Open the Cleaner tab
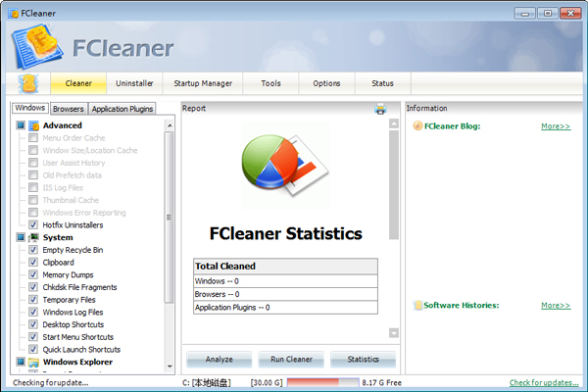 coord(78,83)
